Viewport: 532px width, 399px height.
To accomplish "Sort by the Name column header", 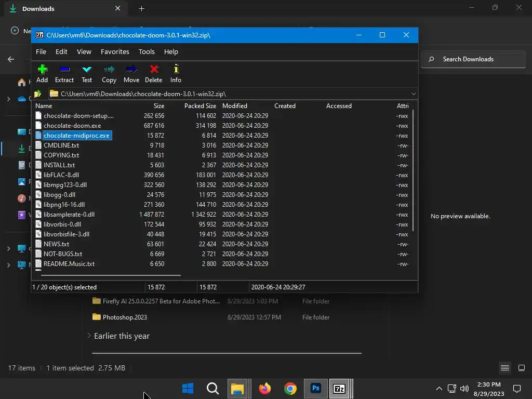I will [x=44, y=106].
